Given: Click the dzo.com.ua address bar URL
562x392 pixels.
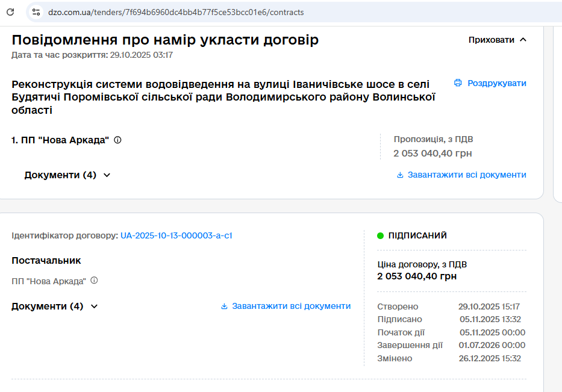Looking at the screenshot, I should [176, 12].
